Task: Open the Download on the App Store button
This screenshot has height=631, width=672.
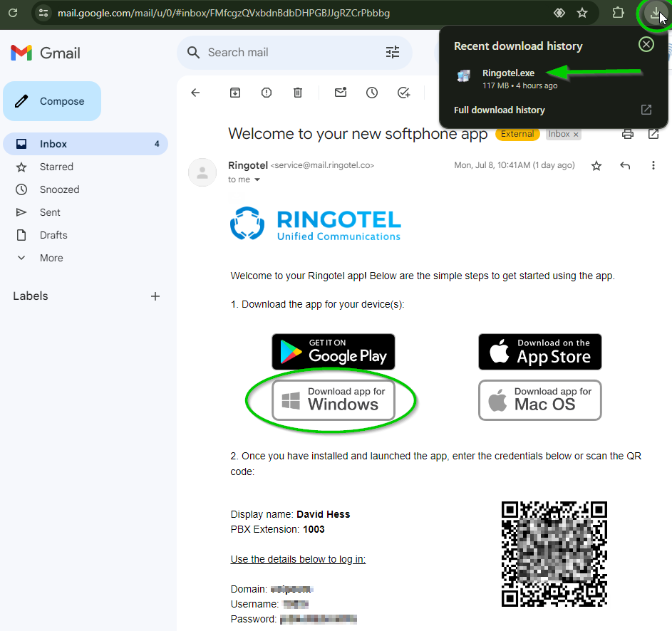Action: click(540, 352)
